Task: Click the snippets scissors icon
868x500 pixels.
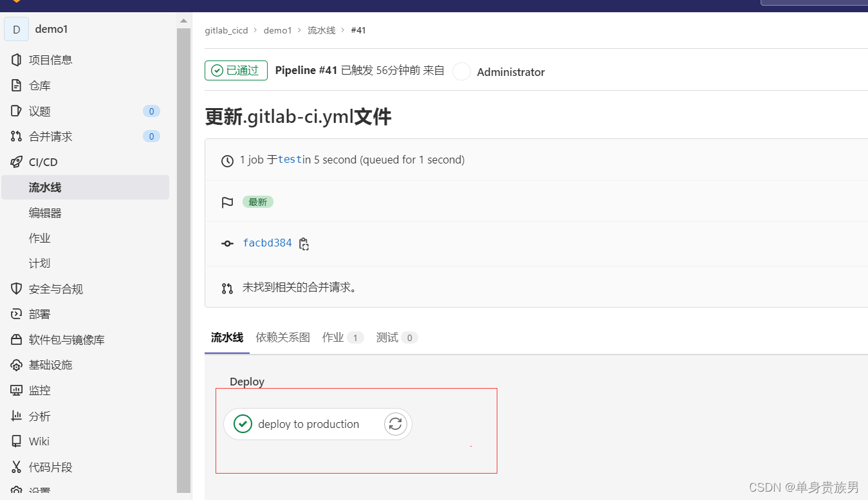Action: (17, 467)
